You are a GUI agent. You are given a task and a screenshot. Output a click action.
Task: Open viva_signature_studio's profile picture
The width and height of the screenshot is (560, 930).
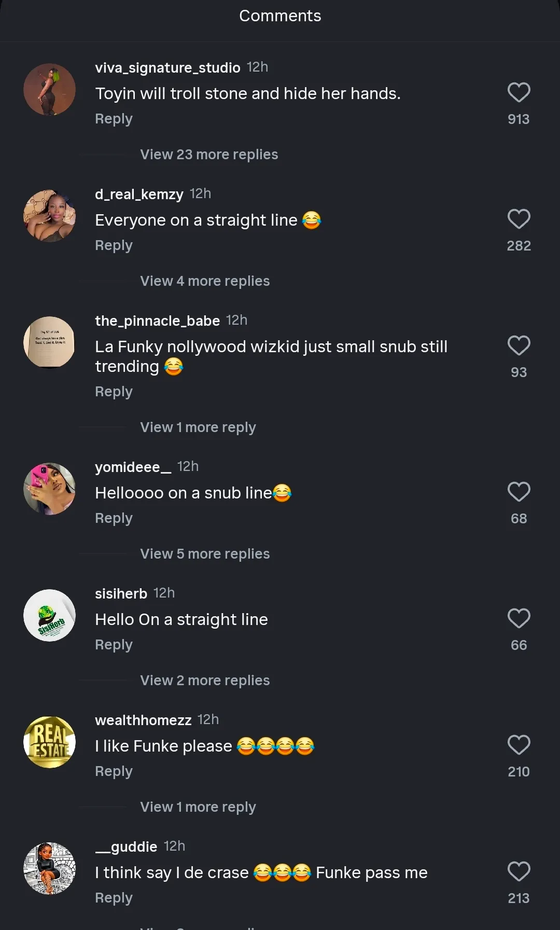pos(49,89)
